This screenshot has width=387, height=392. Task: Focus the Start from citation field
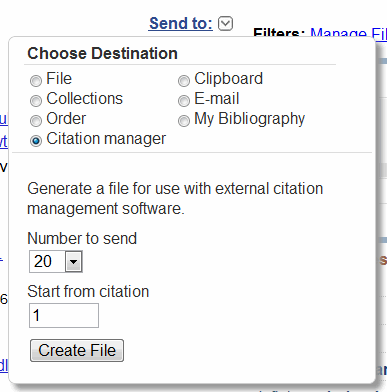64,315
